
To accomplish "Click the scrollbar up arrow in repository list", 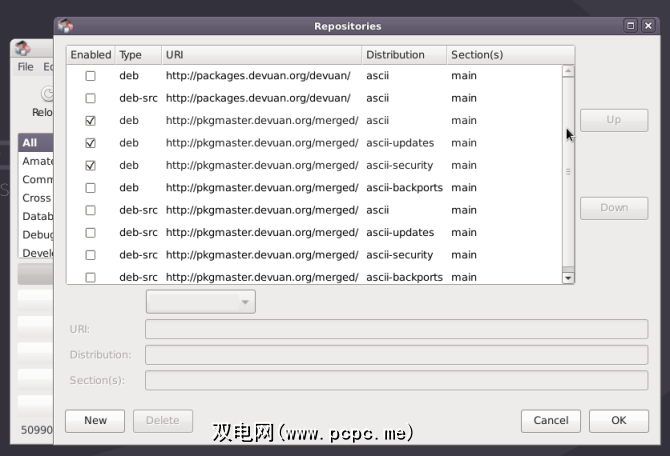I will click(x=568, y=71).
